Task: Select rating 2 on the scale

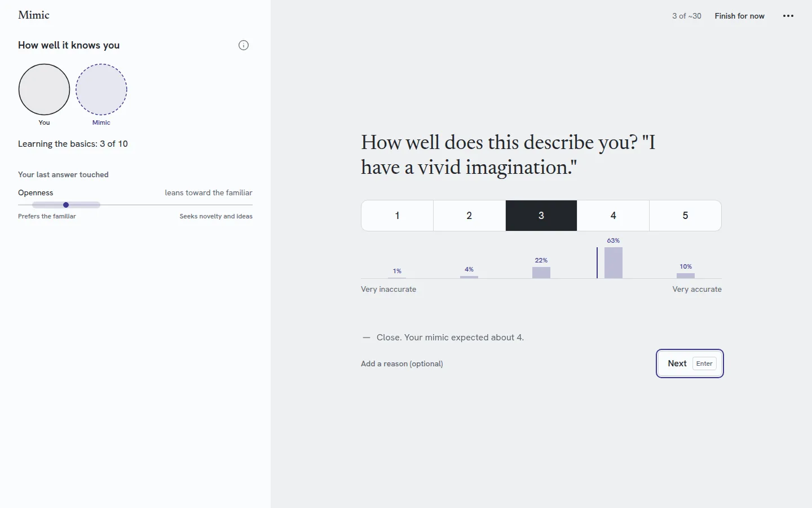Action: click(x=469, y=216)
